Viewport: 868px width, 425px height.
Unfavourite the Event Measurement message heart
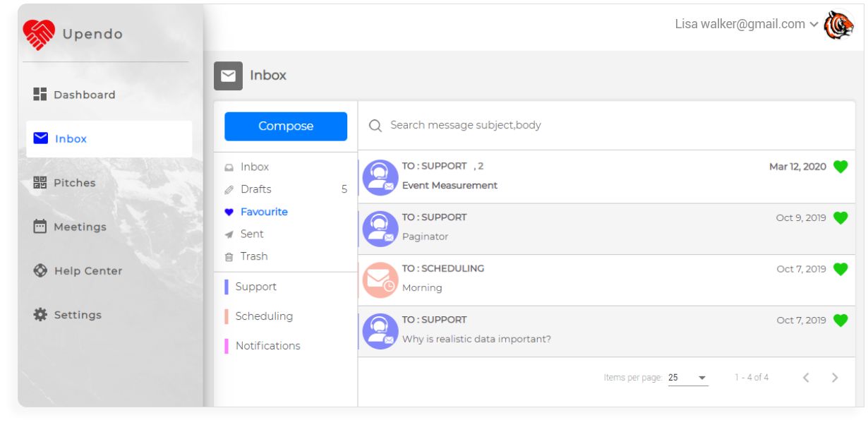click(x=840, y=167)
